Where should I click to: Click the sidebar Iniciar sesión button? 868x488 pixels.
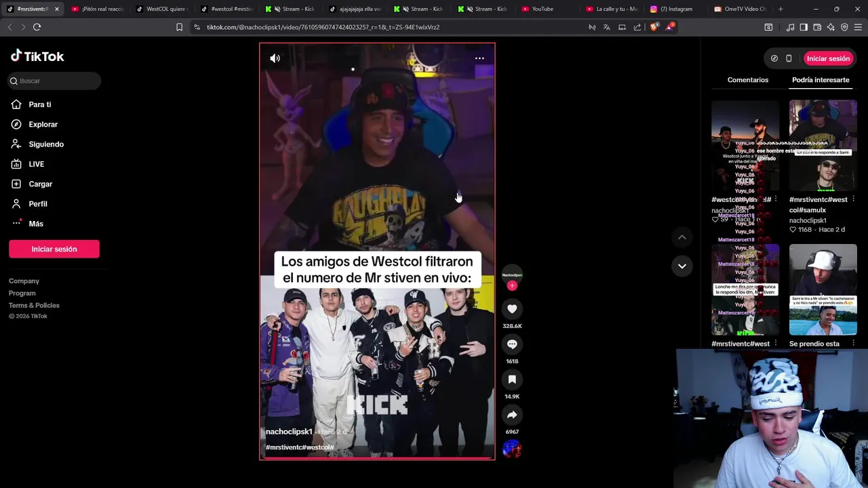54,249
